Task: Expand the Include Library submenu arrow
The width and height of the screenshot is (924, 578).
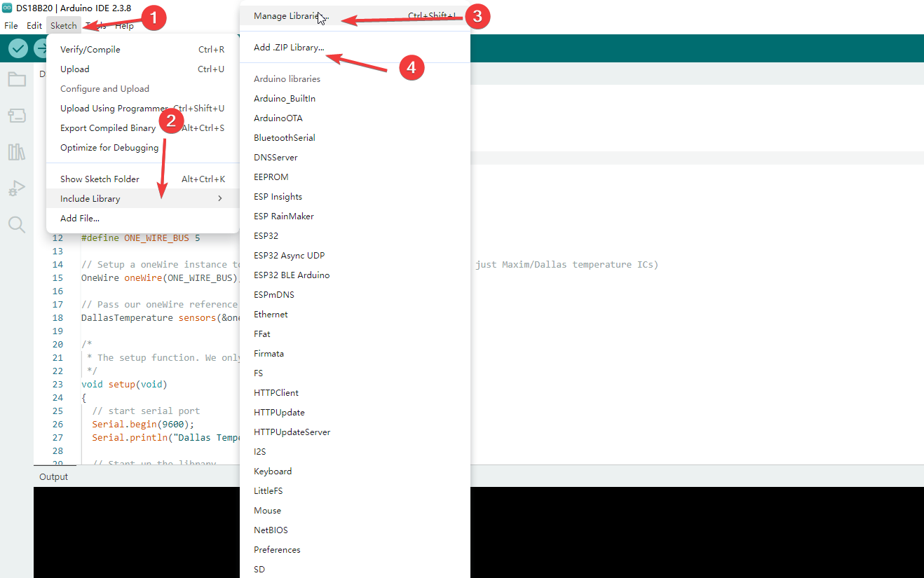Action: pyautogui.click(x=219, y=199)
